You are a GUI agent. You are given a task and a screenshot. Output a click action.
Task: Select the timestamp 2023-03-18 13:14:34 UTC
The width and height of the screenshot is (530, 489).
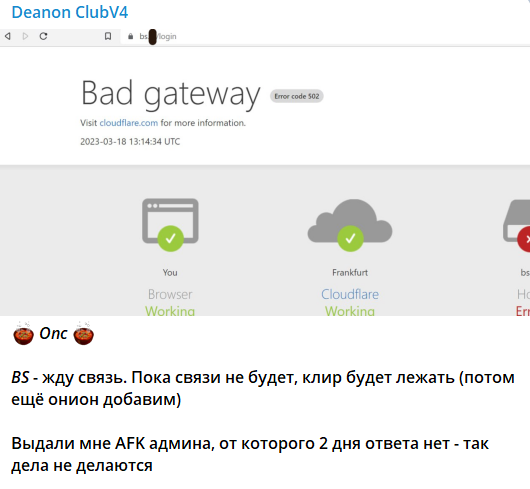tap(130, 141)
